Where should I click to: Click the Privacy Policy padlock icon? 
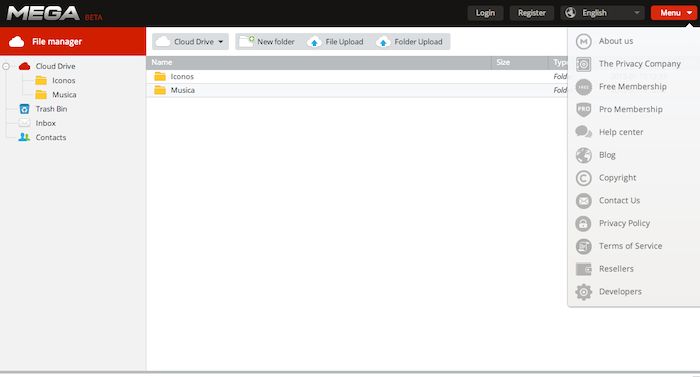(x=583, y=224)
